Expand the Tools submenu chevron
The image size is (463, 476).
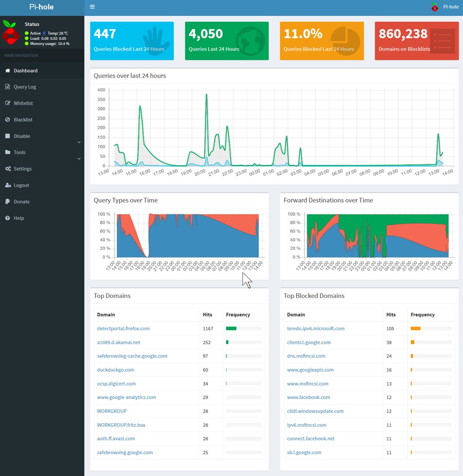[x=79, y=159]
